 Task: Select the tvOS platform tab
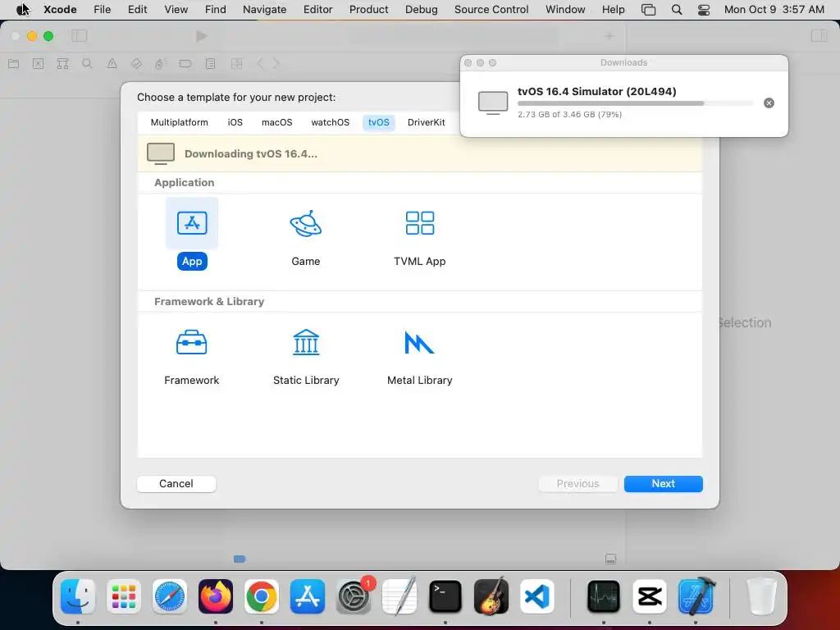tap(379, 122)
